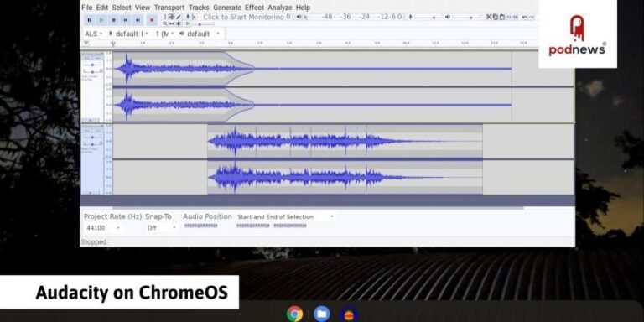The width and height of the screenshot is (644, 322).
Task: Click the Redo arrow icon
Action: click(x=532, y=18)
